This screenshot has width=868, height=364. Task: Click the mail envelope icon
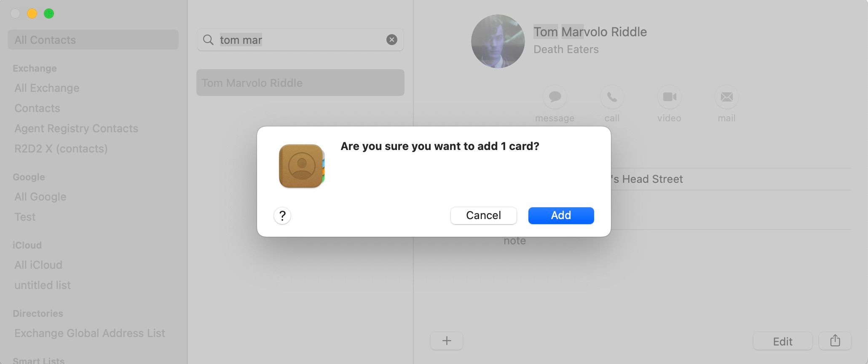[x=726, y=97]
